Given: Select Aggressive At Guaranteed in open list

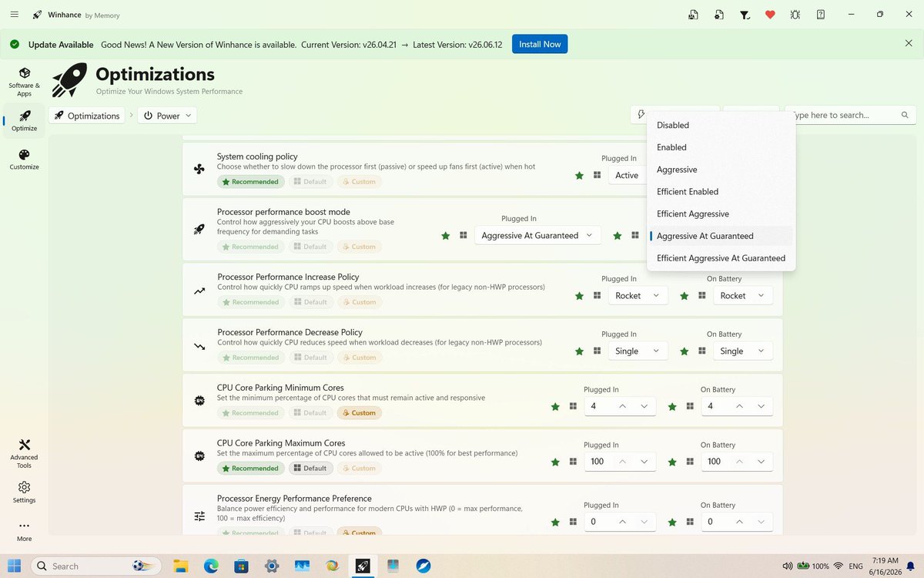Looking at the screenshot, I should [x=721, y=236].
